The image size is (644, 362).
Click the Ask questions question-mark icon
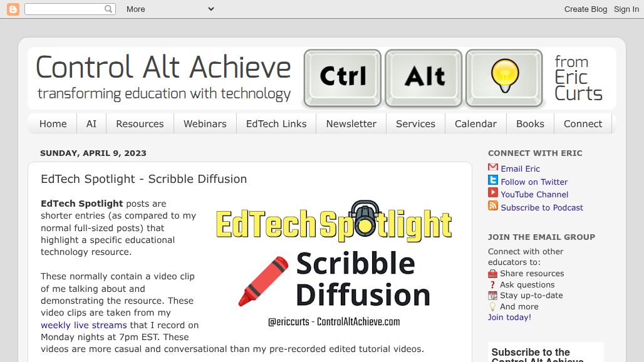point(492,284)
